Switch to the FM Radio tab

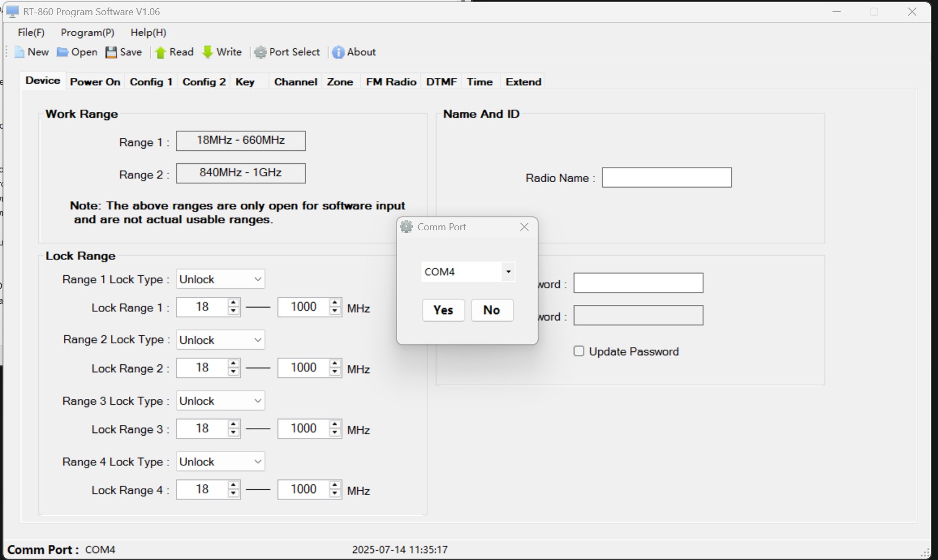click(x=391, y=82)
